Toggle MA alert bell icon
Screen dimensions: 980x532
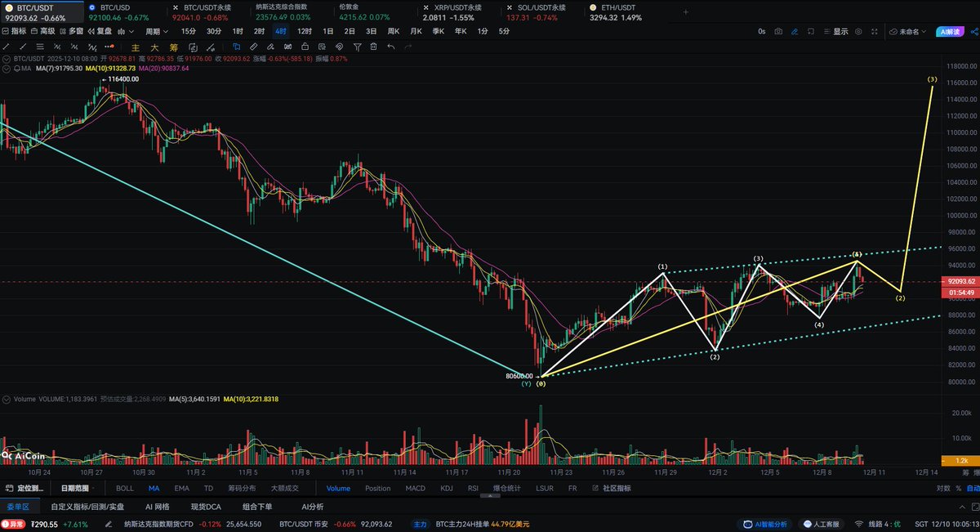[x=16, y=69]
